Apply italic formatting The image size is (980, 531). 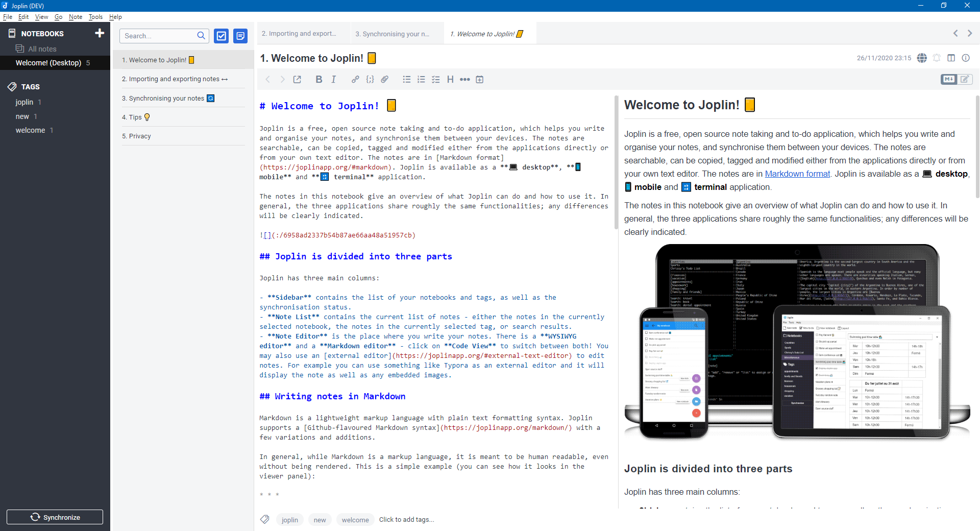click(x=333, y=79)
